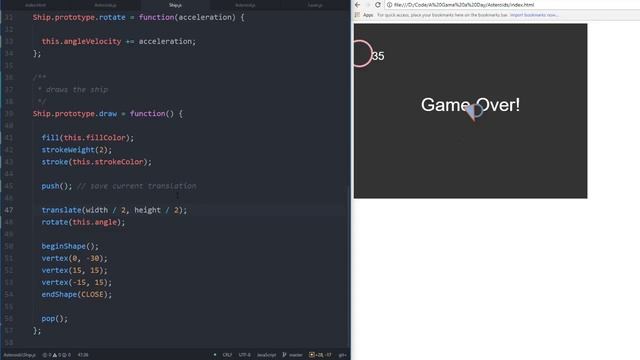Open line ending CRLF selector in status bar
This screenshot has height=360, width=640.
227,355
